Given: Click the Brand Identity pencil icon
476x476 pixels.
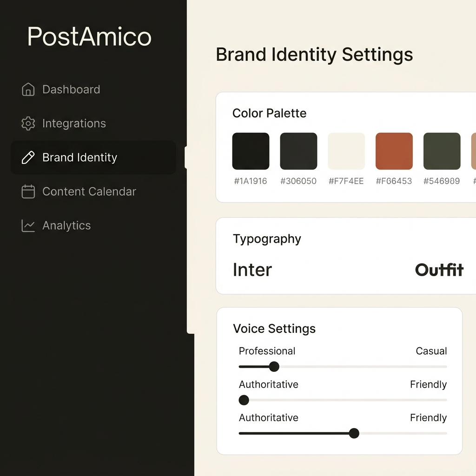Looking at the screenshot, I should click(28, 158).
